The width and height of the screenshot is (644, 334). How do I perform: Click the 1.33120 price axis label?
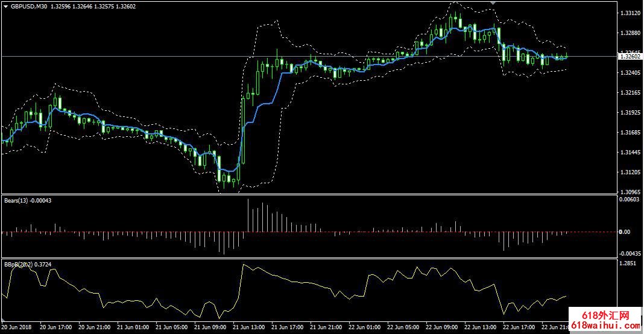[x=631, y=13]
